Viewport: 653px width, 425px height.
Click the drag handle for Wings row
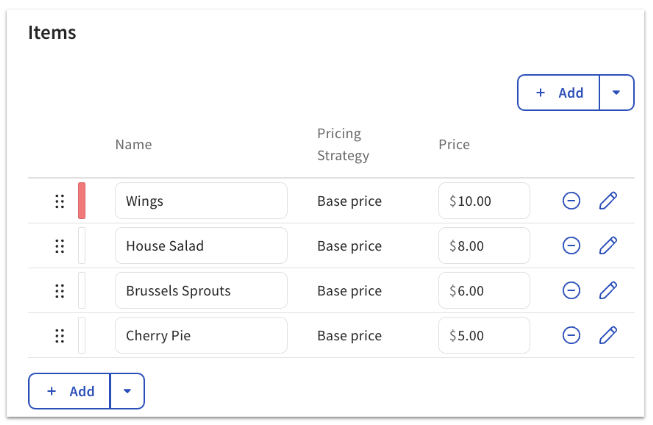point(59,201)
